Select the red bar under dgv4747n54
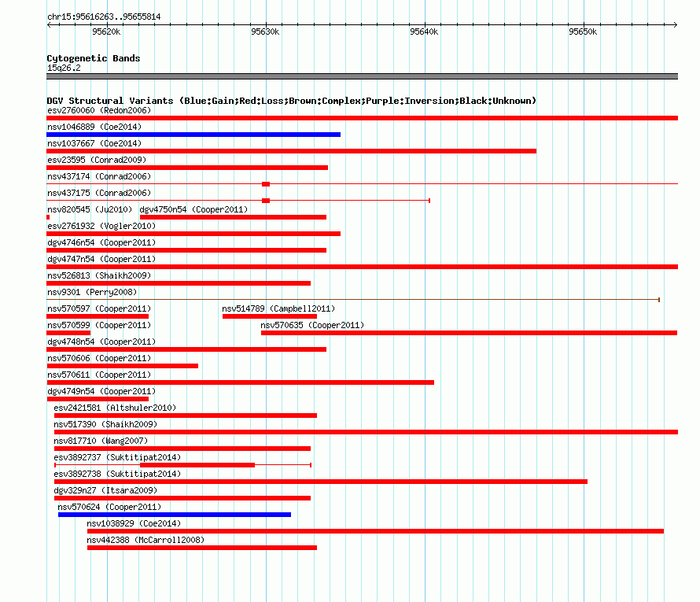This screenshot has height=602, width=700. 362,267
